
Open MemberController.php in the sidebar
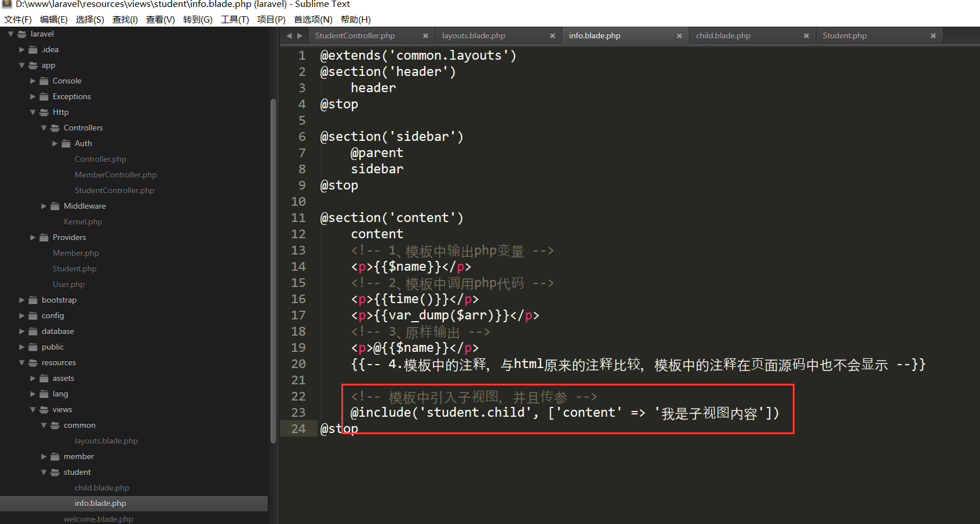pos(115,175)
